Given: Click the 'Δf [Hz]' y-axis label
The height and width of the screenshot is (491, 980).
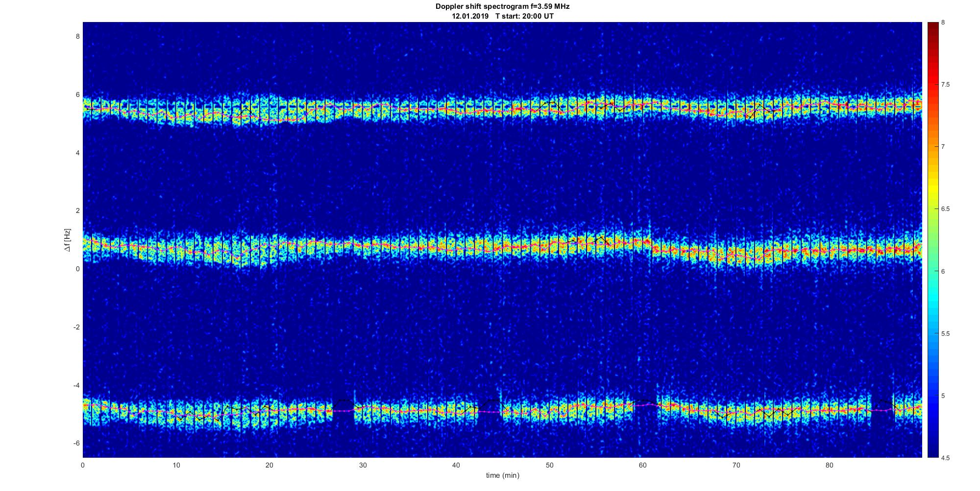Looking at the screenshot, I should coord(68,240).
